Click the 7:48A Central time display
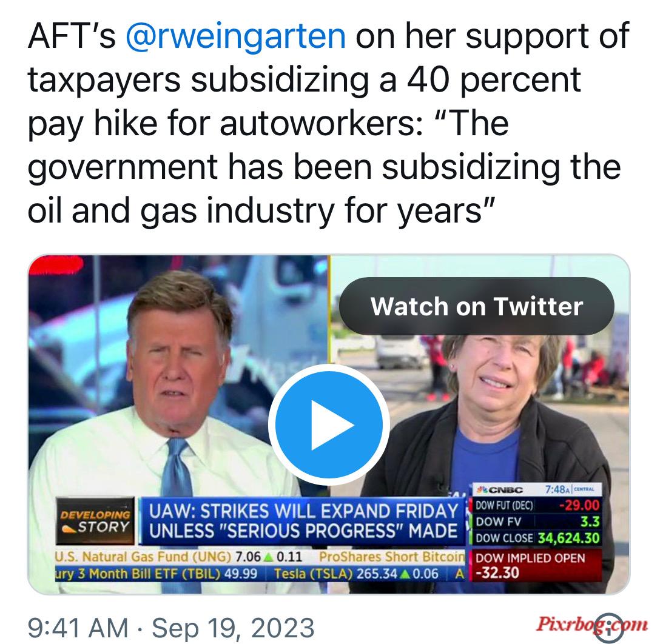Screen dimensions: 660x644 click(x=570, y=489)
